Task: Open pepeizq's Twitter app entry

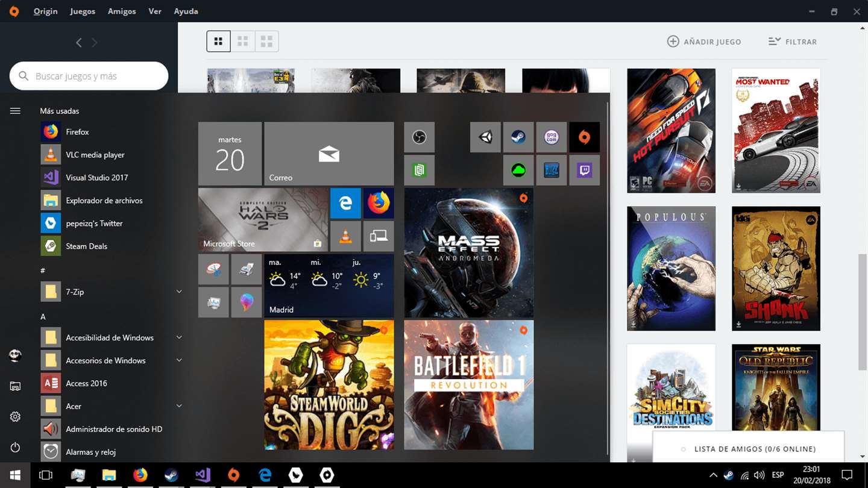Action: [112, 224]
